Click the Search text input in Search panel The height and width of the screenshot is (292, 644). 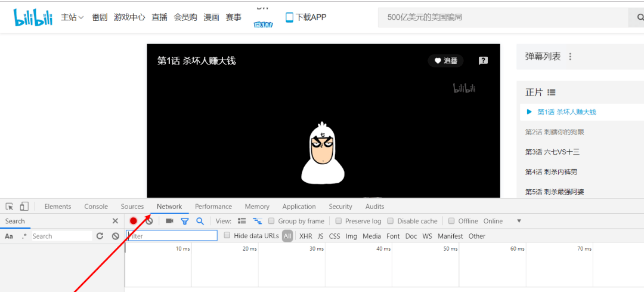pyautogui.click(x=61, y=236)
